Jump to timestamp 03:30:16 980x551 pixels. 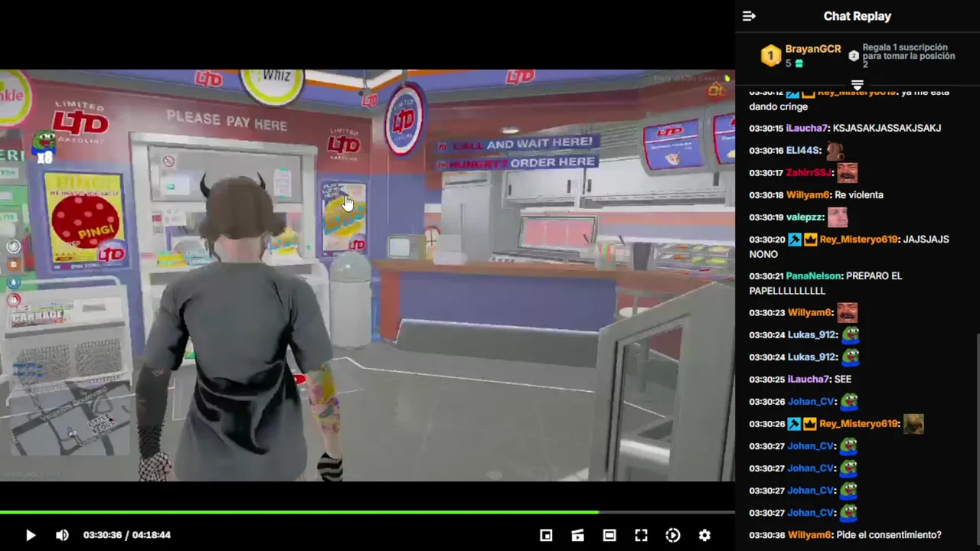pos(766,151)
